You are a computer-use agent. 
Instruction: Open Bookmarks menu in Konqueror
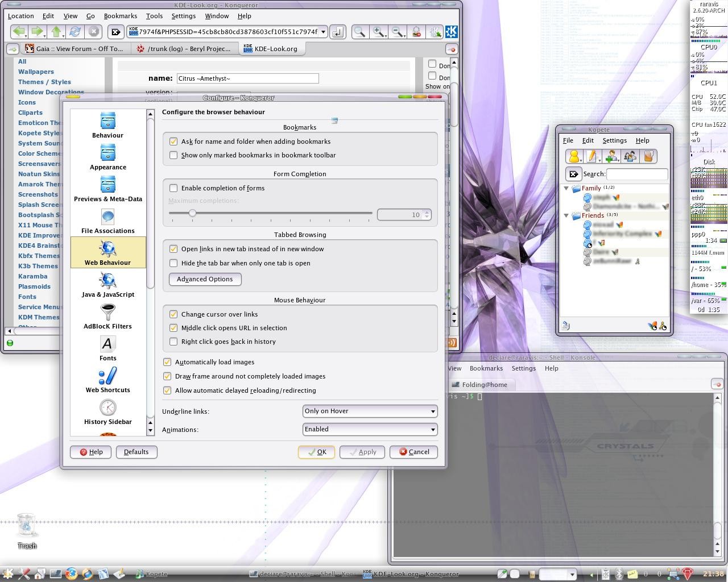coord(121,16)
